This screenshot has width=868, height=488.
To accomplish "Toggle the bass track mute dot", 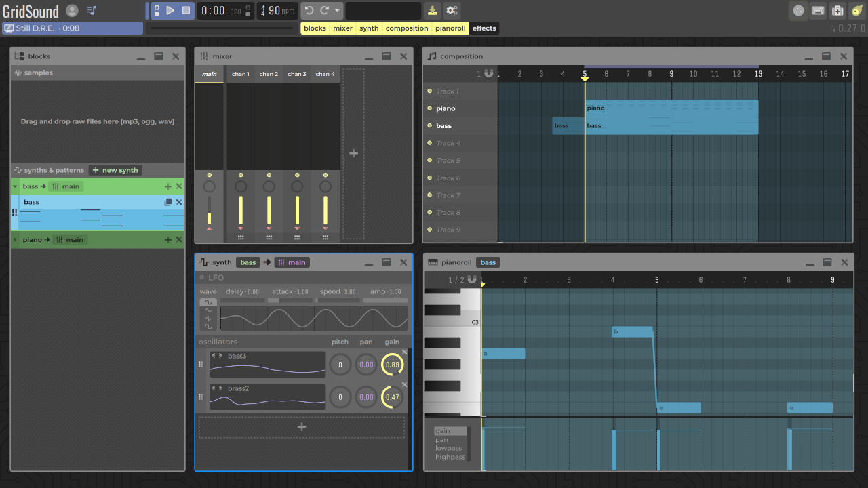I will point(429,126).
